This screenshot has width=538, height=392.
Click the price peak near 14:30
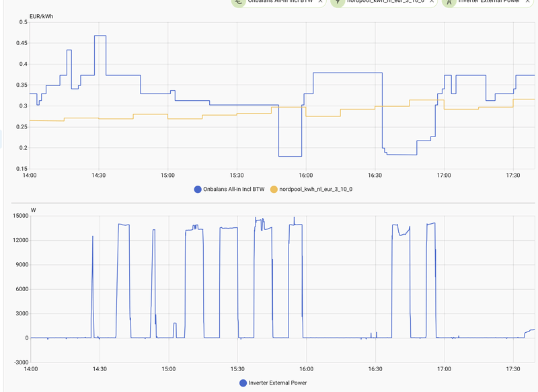tap(101, 36)
